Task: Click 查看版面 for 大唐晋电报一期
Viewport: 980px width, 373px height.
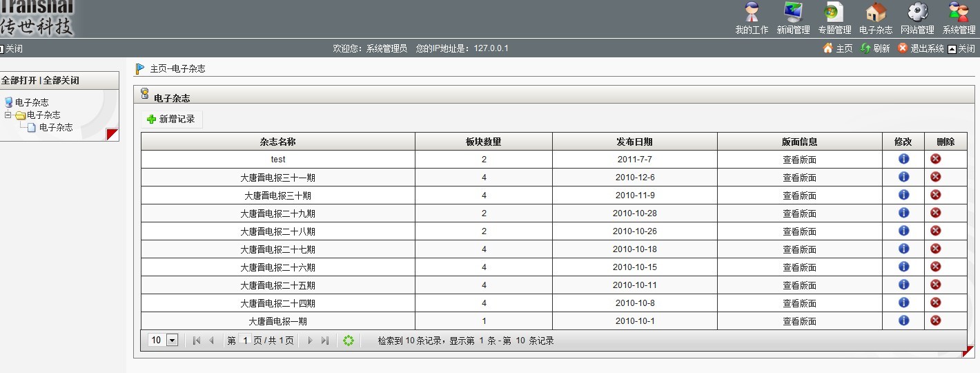Action: 800,321
